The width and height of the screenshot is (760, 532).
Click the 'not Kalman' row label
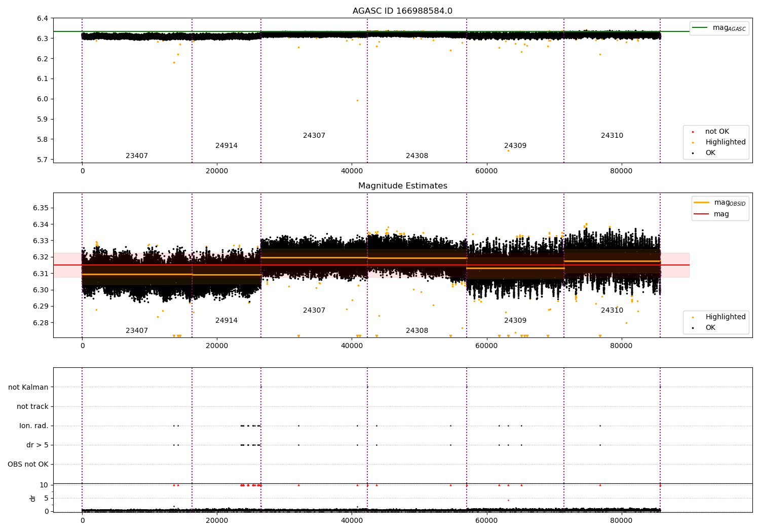(28, 388)
